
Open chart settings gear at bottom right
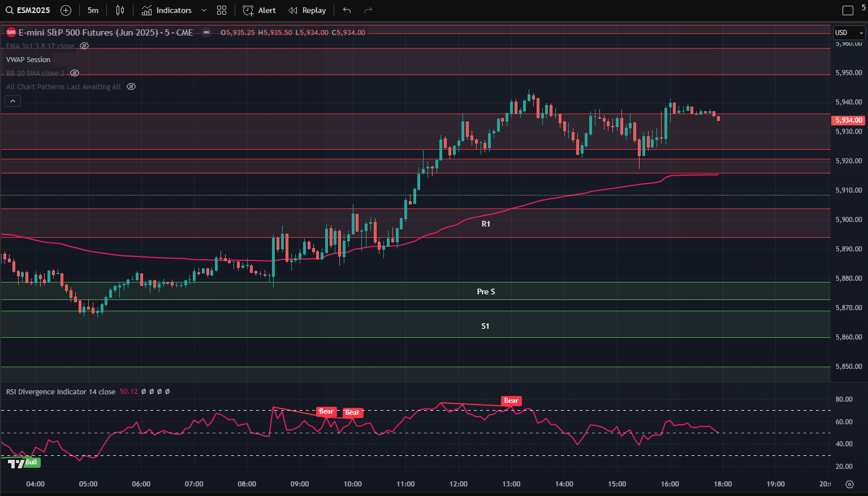849,484
